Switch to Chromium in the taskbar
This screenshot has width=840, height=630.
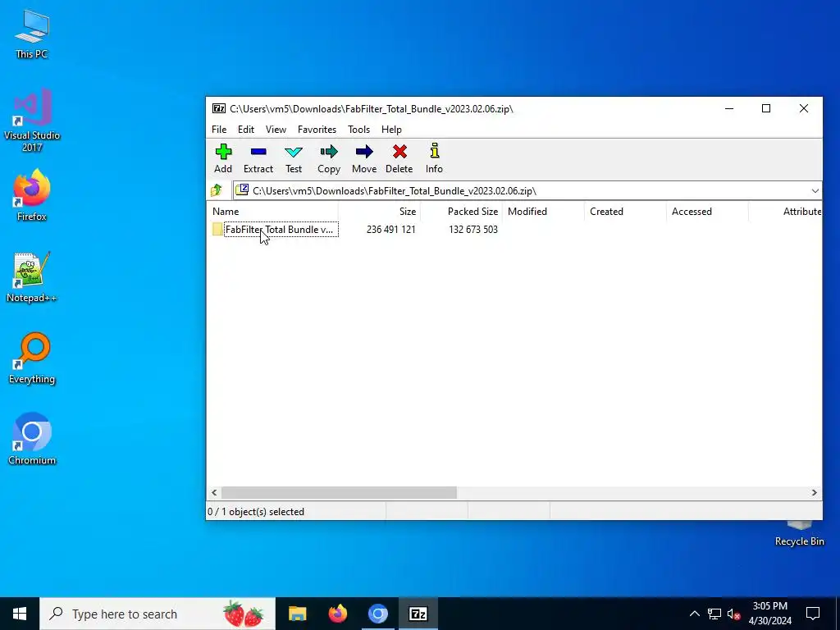pyautogui.click(x=377, y=614)
